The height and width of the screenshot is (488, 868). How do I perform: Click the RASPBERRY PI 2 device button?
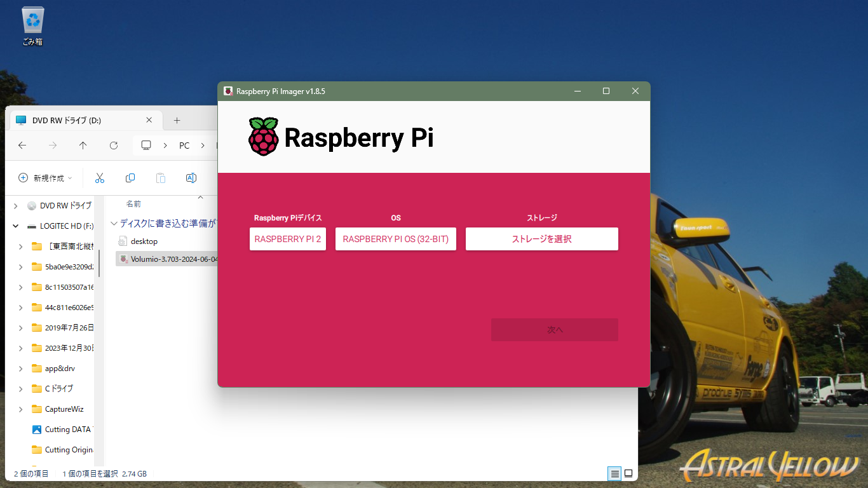(288, 239)
